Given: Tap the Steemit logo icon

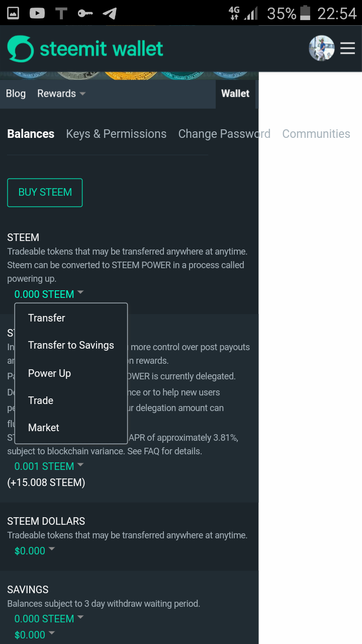Looking at the screenshot, I should [20, 49].
